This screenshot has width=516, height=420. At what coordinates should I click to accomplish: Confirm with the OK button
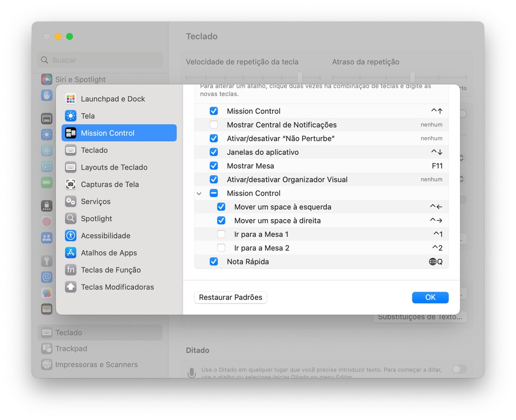(430, 297)
